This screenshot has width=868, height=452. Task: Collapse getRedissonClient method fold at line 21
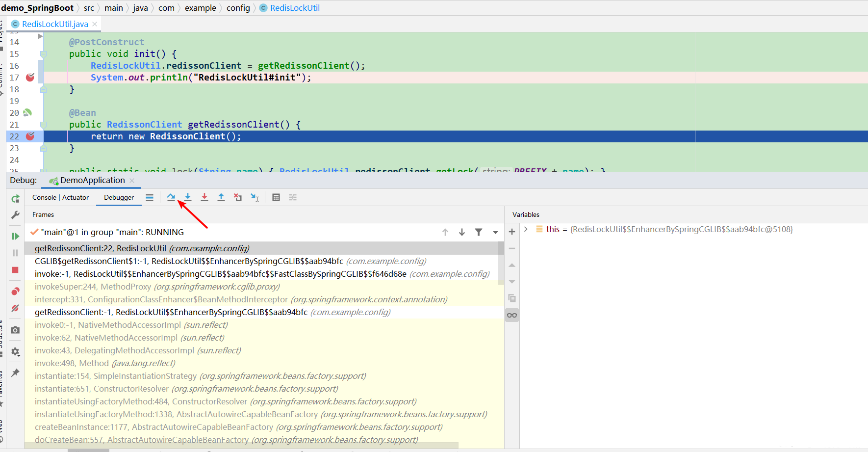coord(43,125)
